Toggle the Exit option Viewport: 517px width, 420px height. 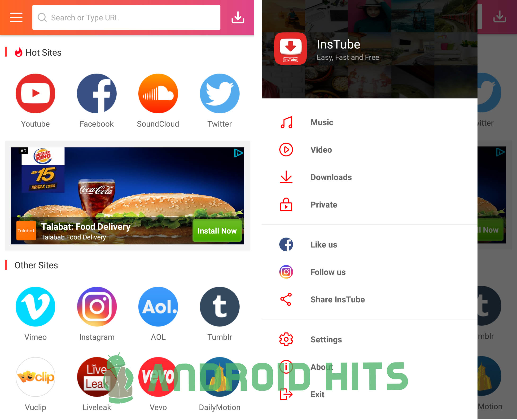pyautogui.click(x=317, y=394)
